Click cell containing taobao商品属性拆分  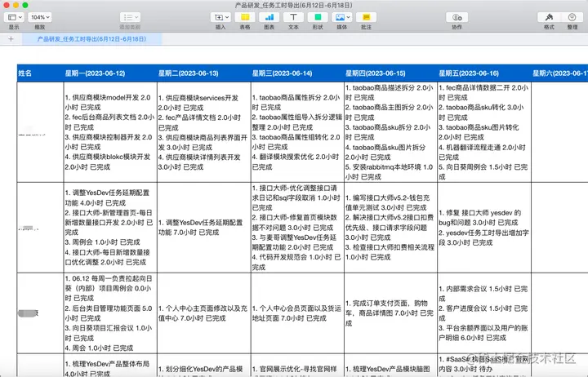(297, 132)
